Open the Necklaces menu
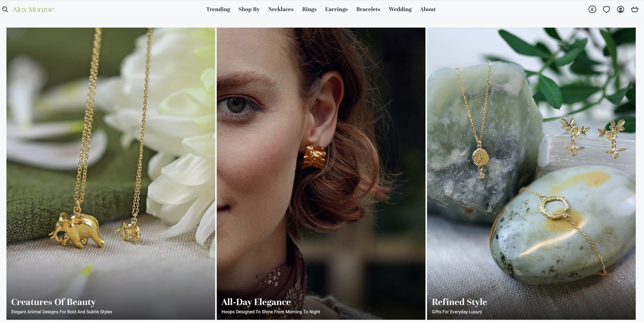The width and height of the screenshot is (644, 322). pyautogui.click(x=281, y=9)
